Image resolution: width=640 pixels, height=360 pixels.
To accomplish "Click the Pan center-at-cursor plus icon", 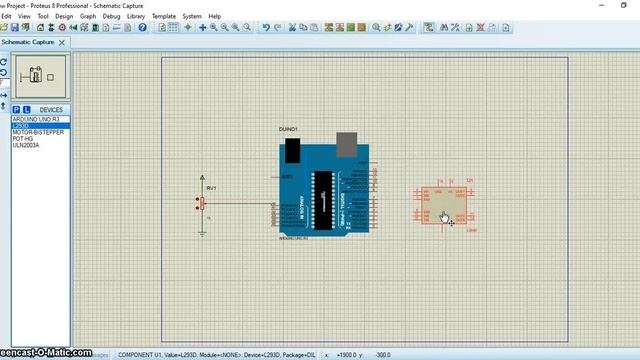I will coord(202,27).
